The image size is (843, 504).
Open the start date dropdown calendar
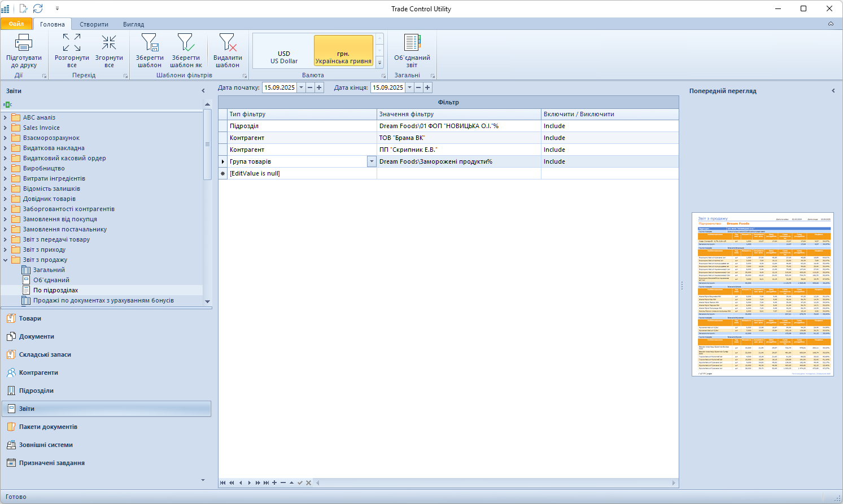302,87
